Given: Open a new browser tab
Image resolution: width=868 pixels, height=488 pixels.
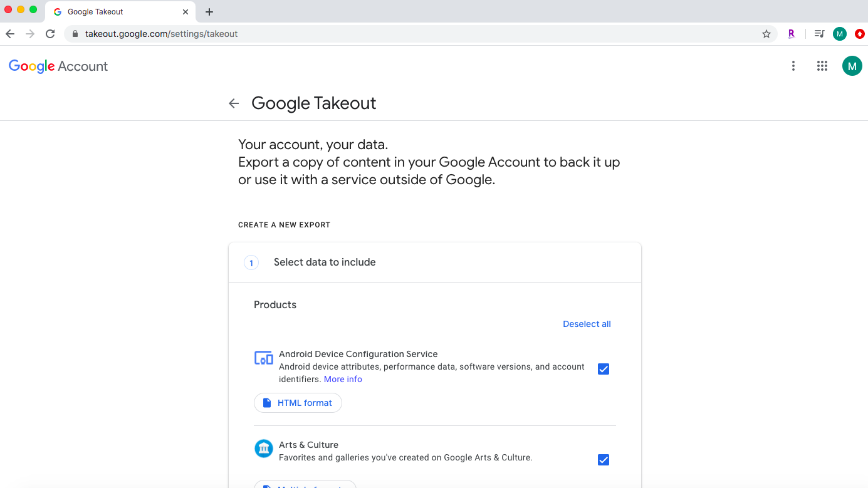Looking at the screenshot, I should point(209,12).
